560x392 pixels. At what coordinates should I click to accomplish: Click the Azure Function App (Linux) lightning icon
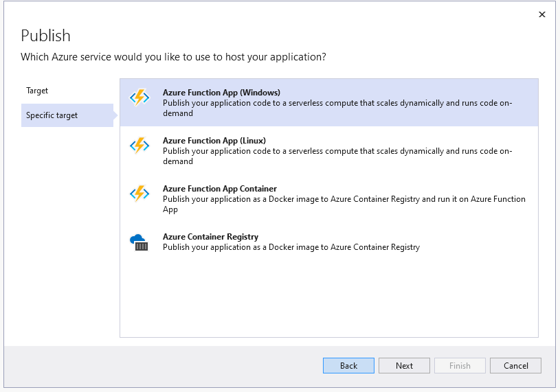(139, 146)
